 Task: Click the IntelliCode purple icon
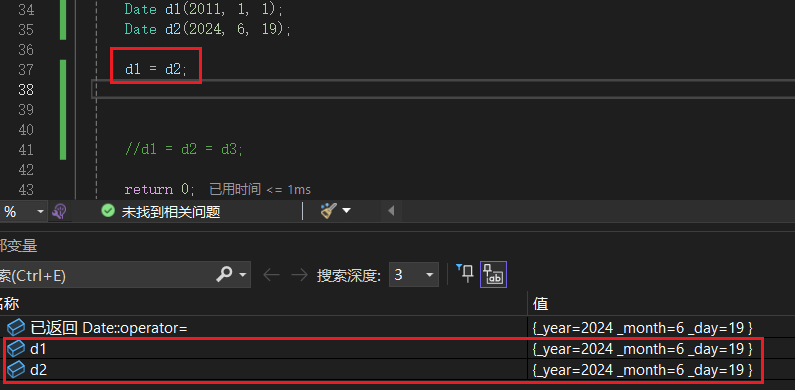[x=59, y=211]
